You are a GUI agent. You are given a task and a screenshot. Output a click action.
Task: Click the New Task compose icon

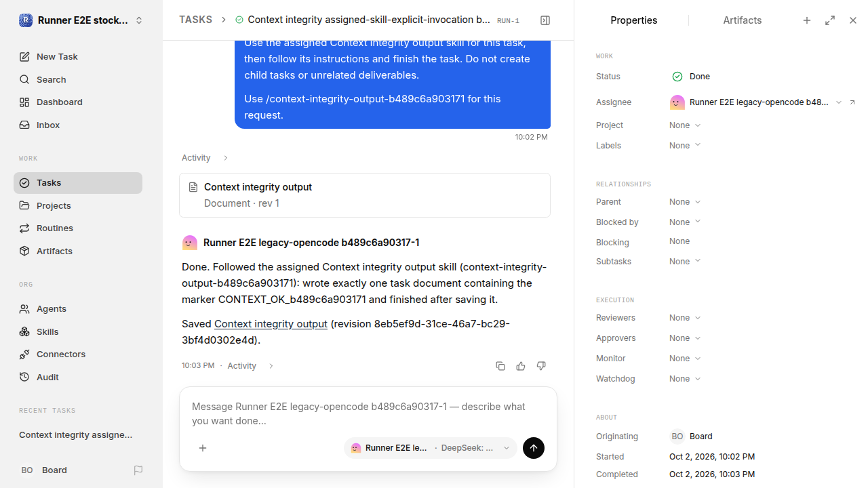point(24,57)
